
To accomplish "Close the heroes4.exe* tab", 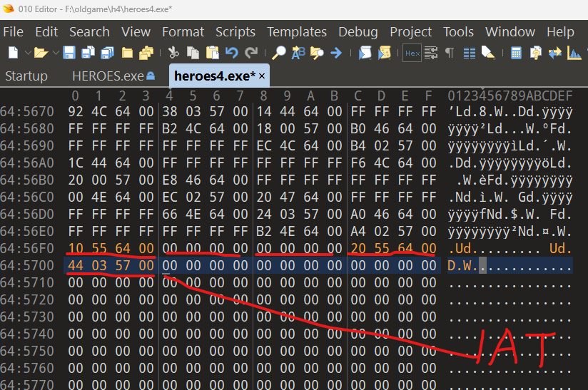I will [x=262, y=76].
